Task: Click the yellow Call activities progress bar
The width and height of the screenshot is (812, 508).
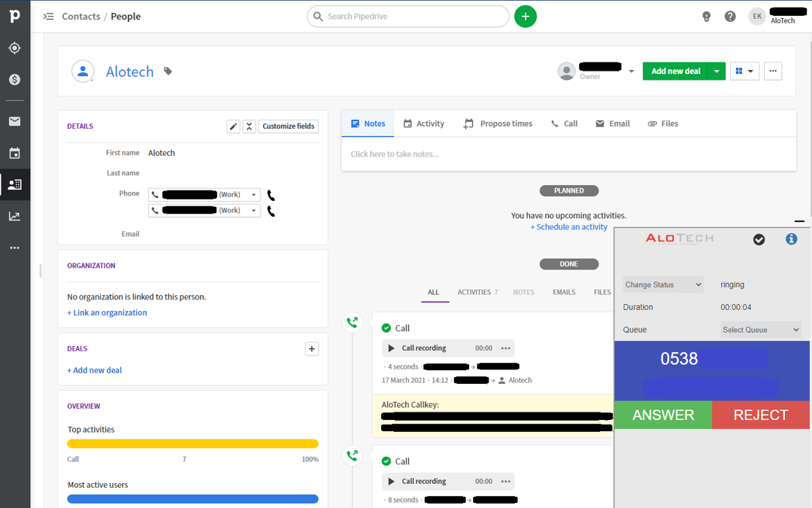Action: pos(192,444)
